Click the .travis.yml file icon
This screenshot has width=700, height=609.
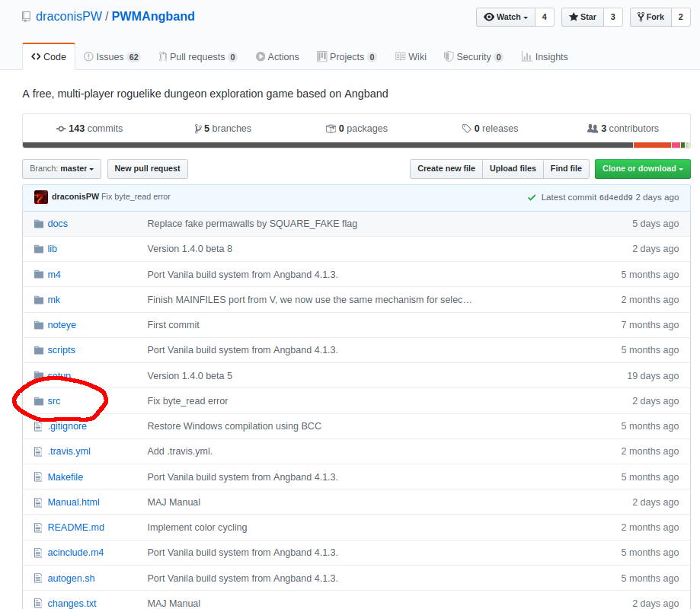point(38,451)
